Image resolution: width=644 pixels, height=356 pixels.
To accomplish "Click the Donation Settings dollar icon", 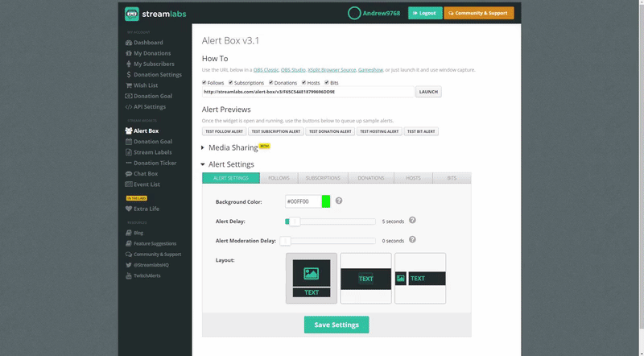I will (129, 74).
